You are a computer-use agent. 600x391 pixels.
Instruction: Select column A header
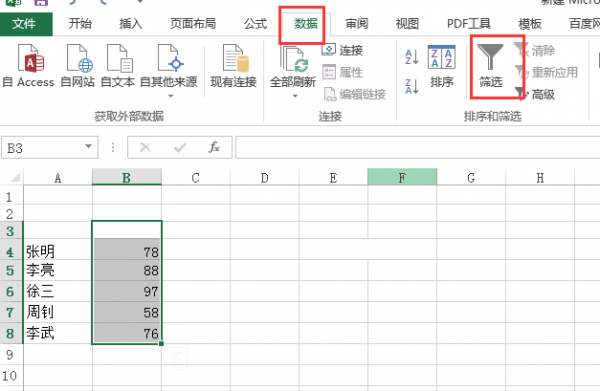58,178
